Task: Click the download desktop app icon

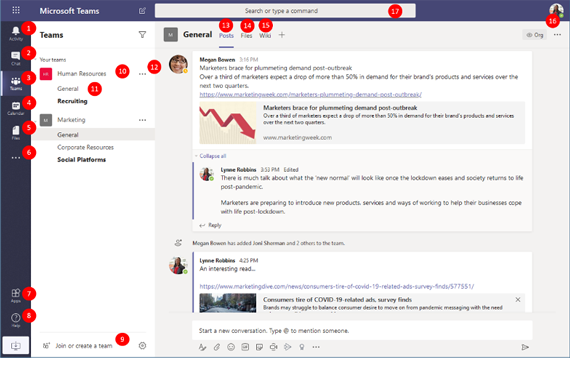Action: (x=16, y=345)
